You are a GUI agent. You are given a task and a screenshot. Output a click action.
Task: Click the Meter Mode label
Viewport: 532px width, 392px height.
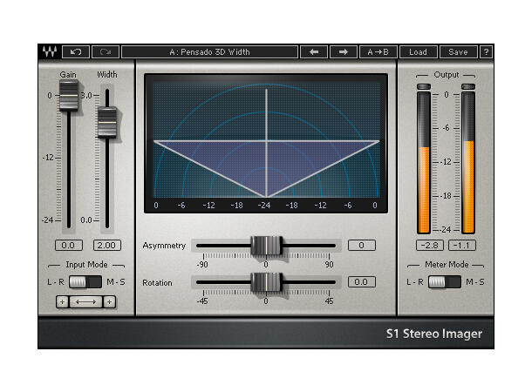coord(447,264)
